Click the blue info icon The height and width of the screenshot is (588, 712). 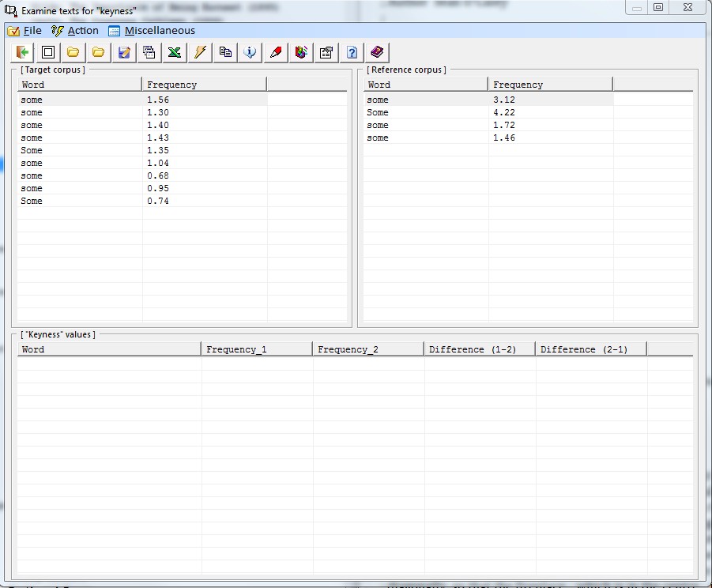[251, 52]
